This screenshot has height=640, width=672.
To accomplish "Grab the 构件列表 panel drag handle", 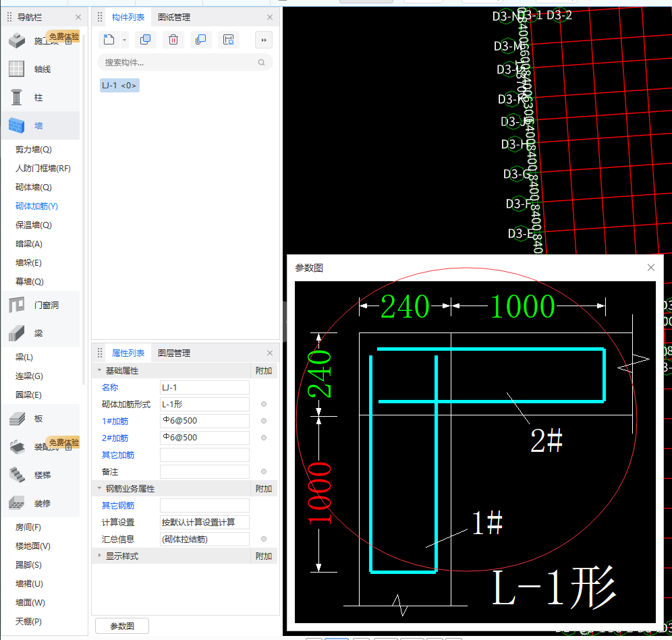I will tap(100, 17).
